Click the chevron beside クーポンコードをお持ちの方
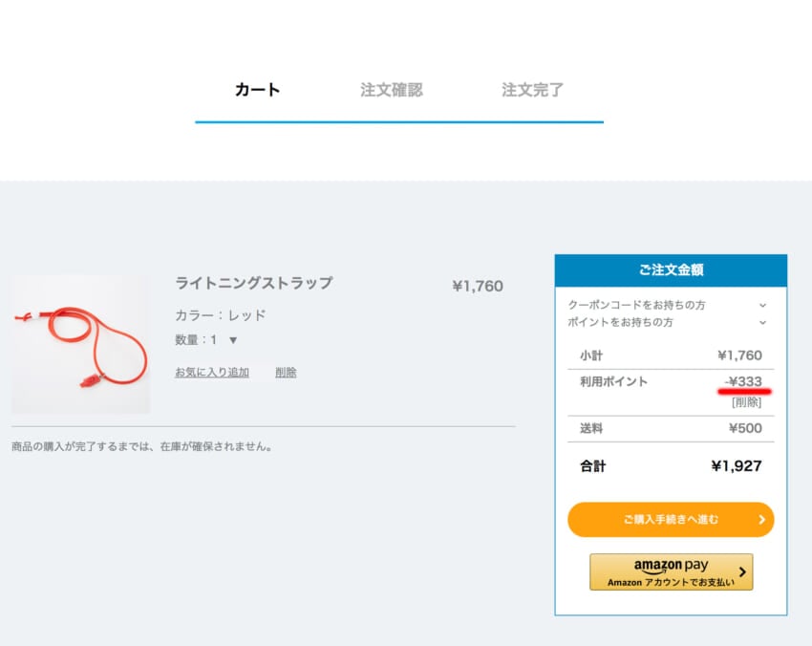The image size is (812, 646). [x=762, y=305]
